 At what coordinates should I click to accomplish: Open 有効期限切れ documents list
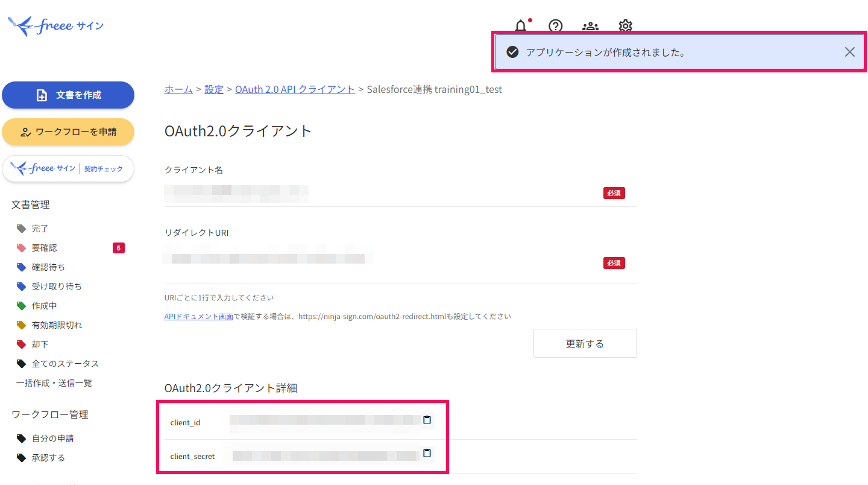pyautogui.click(x=57, y=325)
